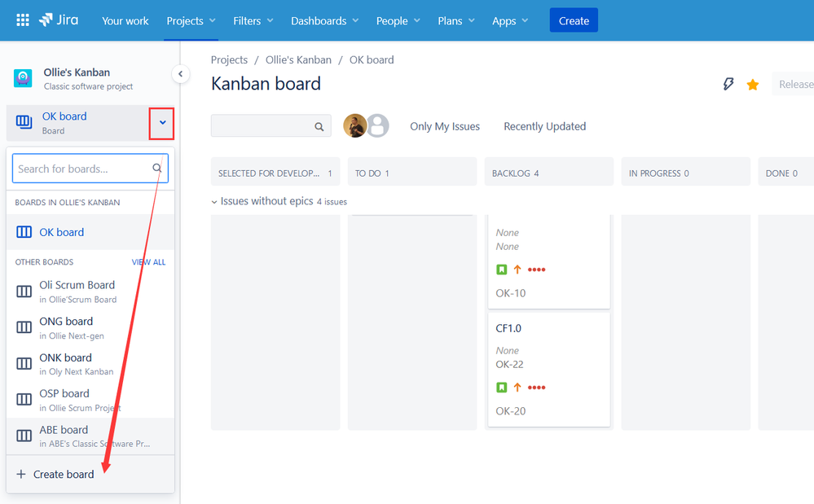Click the Release button
The height and width of the screenshot is (504, 814).
click(795, 84)
